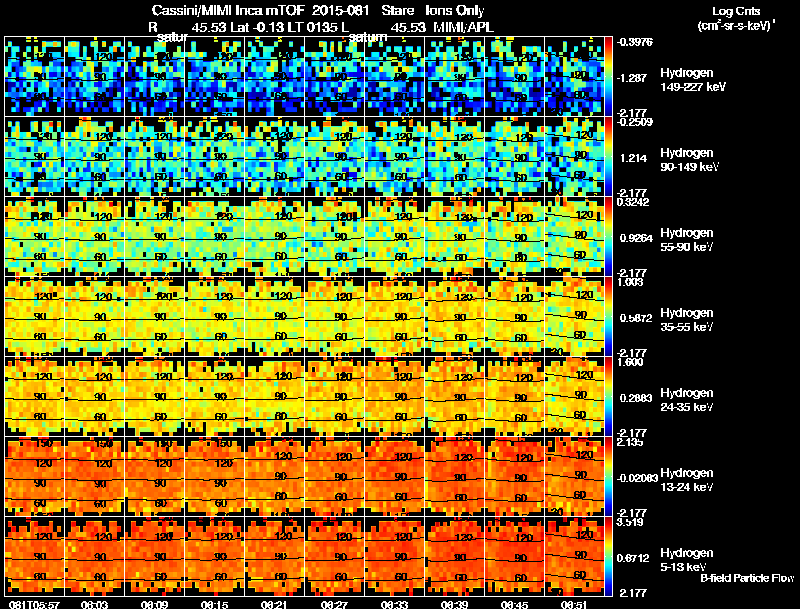Image resolution: width=800 pixels, height=609 pixels.
Task: Click the "06:15" time axis label
Action: [x=214, y=605]
